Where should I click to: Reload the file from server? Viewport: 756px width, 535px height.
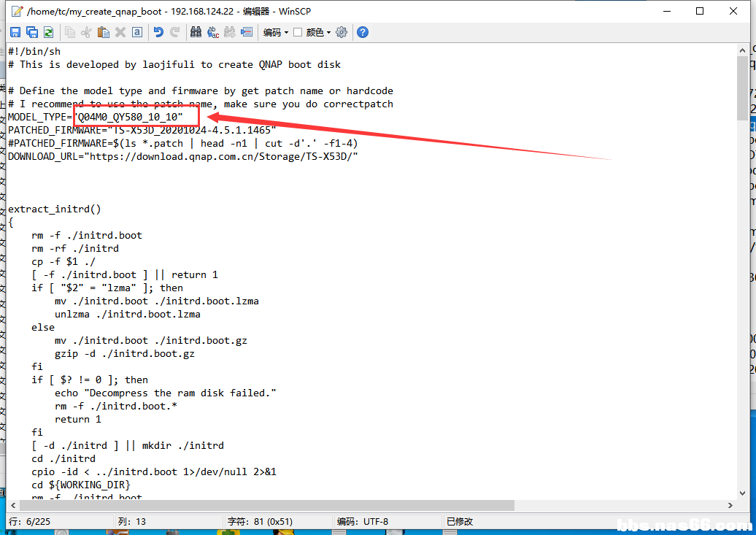point(48,32)
